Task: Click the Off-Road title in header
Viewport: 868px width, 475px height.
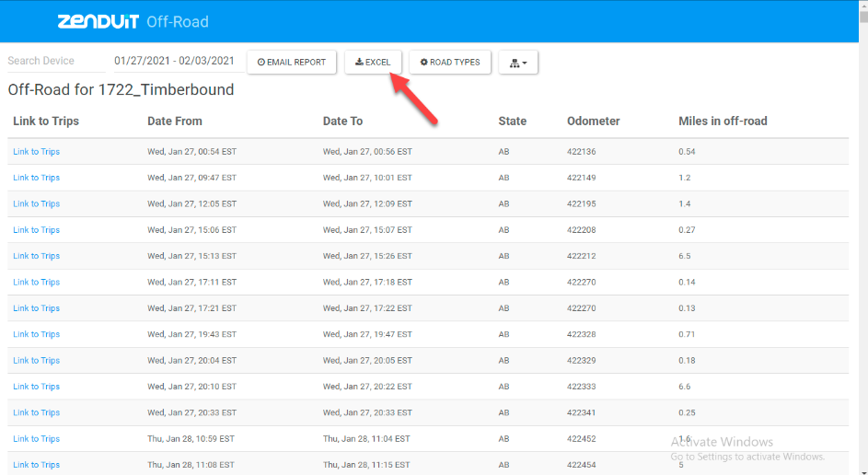Action: 178,22
